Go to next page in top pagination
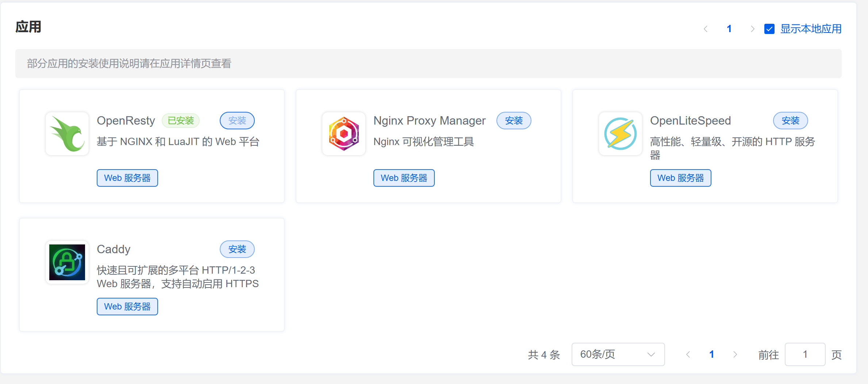868x384 pixels. point(752,29)
